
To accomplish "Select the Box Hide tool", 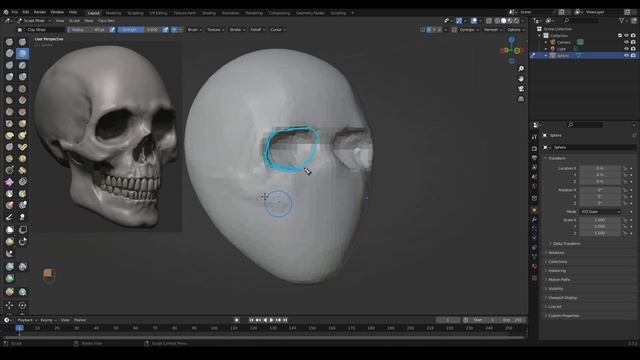I will [22, 230].
